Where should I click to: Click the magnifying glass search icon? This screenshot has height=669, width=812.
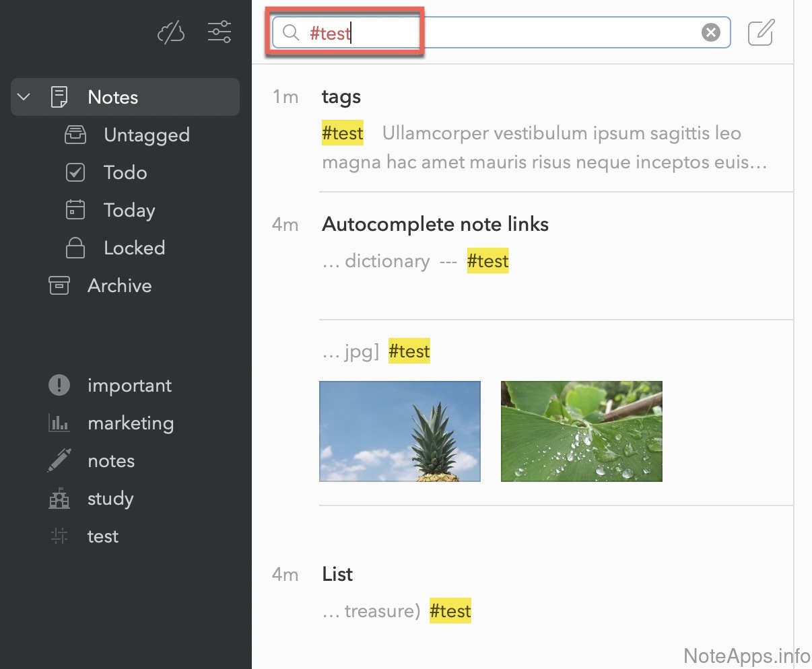291,32
